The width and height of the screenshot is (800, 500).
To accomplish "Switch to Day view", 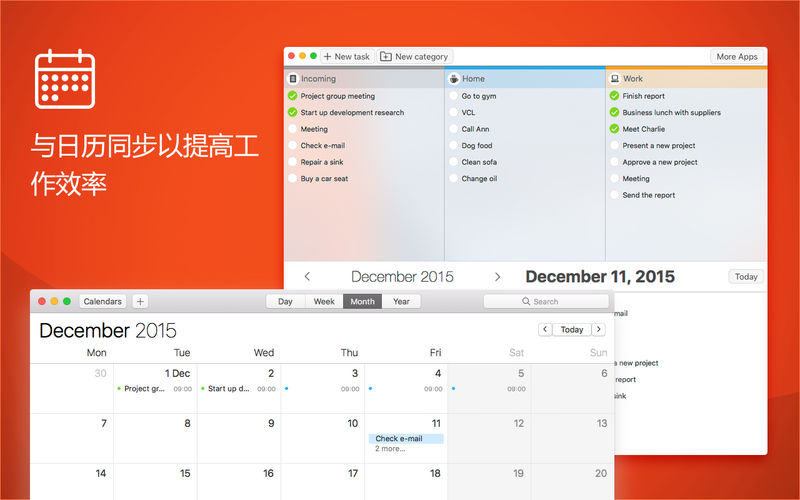I will tap(285, 302).
